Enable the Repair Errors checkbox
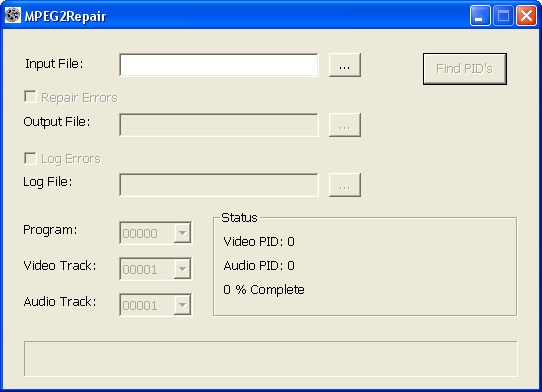Viewport: 542px width, 392px height. pos(30,97)
